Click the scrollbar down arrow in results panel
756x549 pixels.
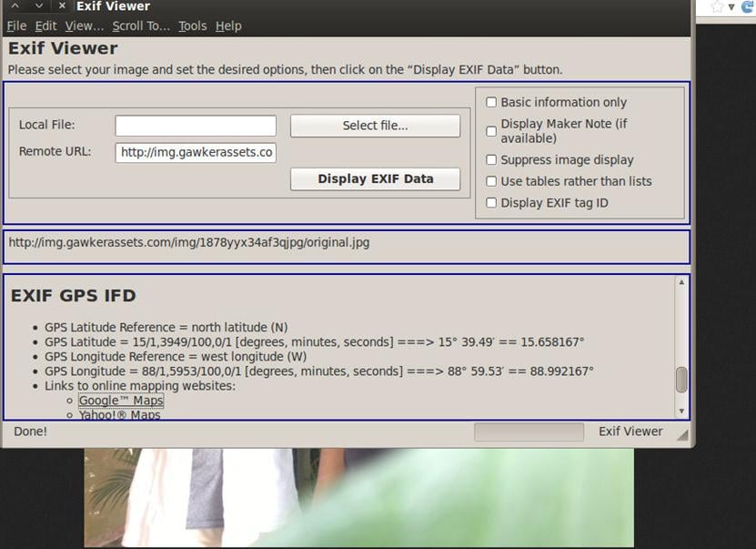coord(681,410)
